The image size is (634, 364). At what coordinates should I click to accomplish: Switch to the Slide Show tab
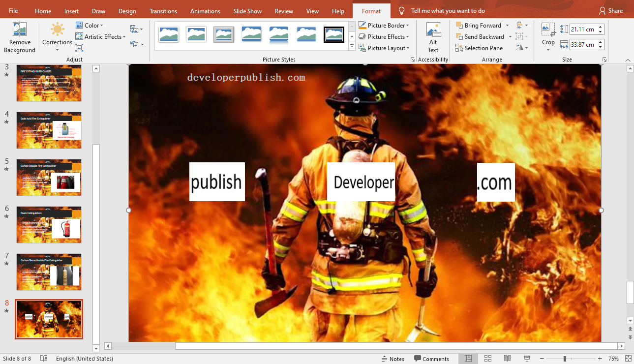click(x=247, y=11)
